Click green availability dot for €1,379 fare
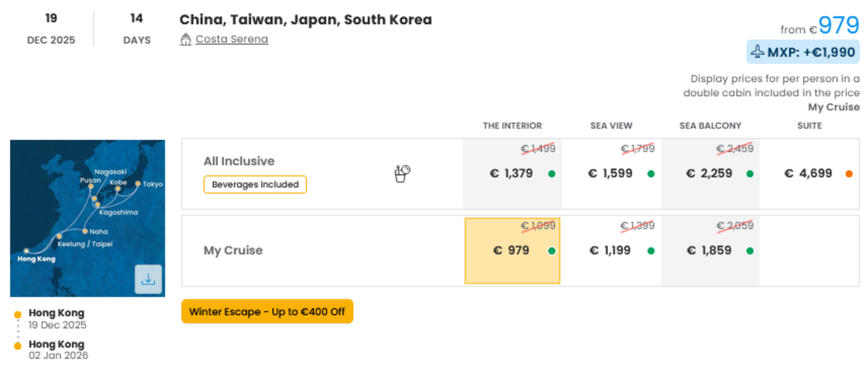Viewport: 868px width, 371px height. pos(551,174)
